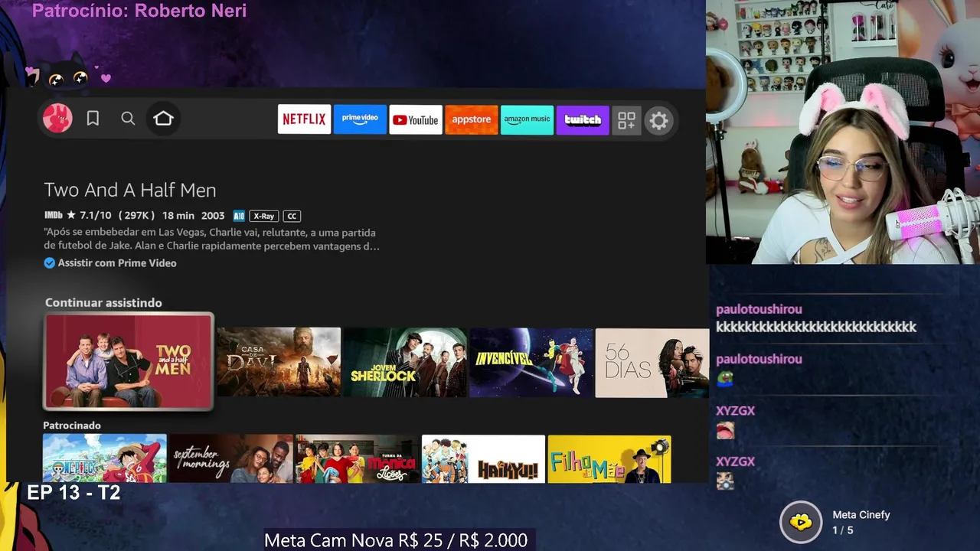Click the X-Ray badge
This screenshot has width=980, height=551.
coord(263,217)
